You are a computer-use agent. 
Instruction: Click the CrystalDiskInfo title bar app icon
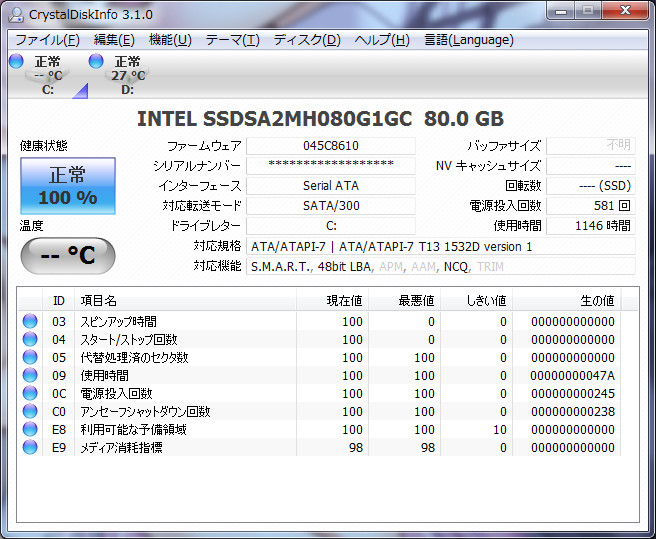click(16, 15)
